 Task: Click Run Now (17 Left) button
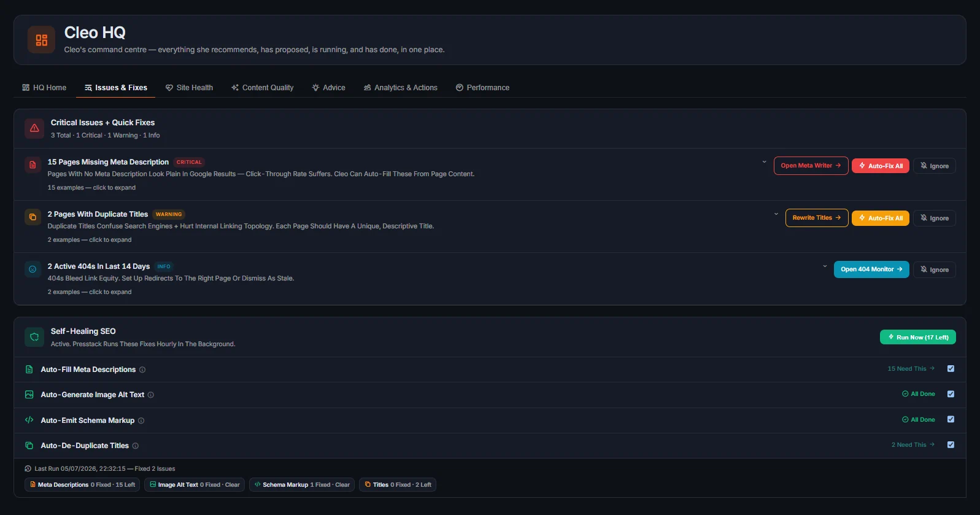(917, 337)
